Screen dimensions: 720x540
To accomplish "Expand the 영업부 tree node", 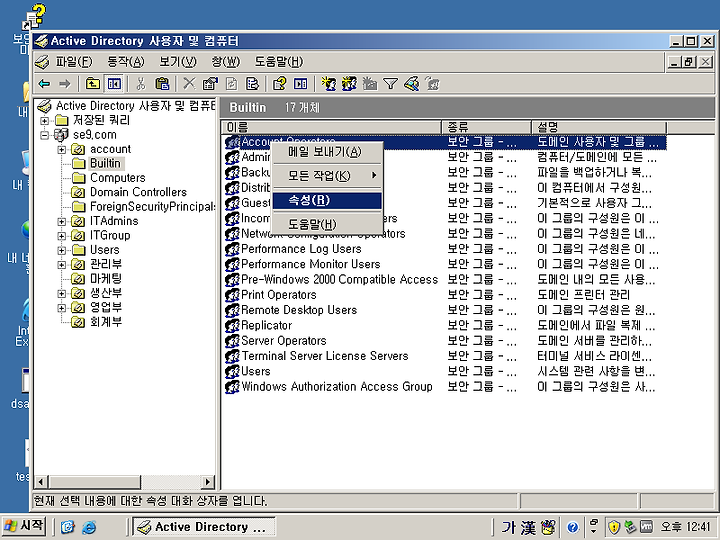I will click(62, 308).
